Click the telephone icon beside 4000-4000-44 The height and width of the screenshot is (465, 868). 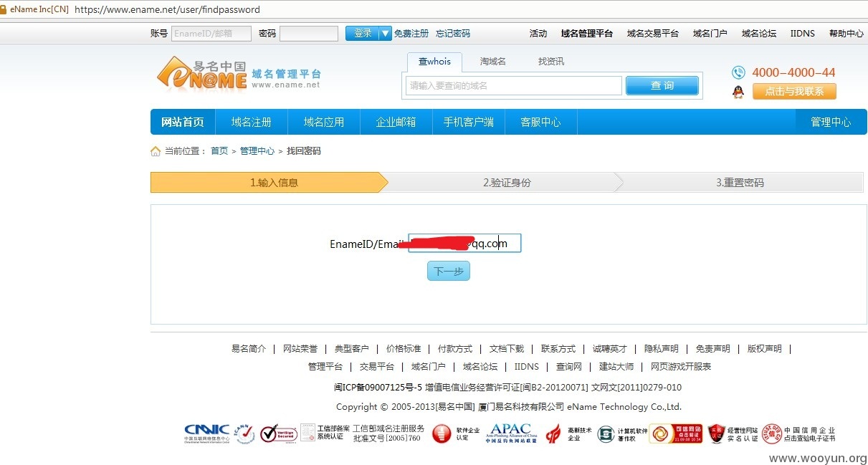(x=738, y=72)
